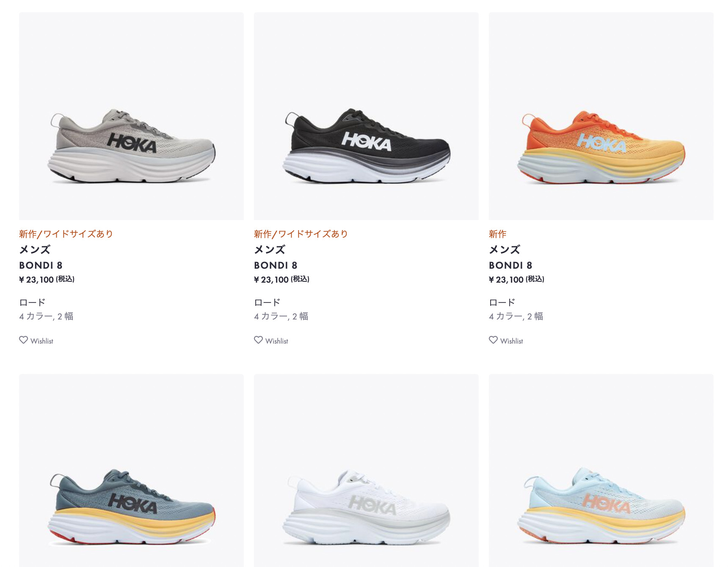The width and height of the screenshot is (728, 567).
Task: Select the 新作 tag on the orange shoe
Action: pos(498,234)
